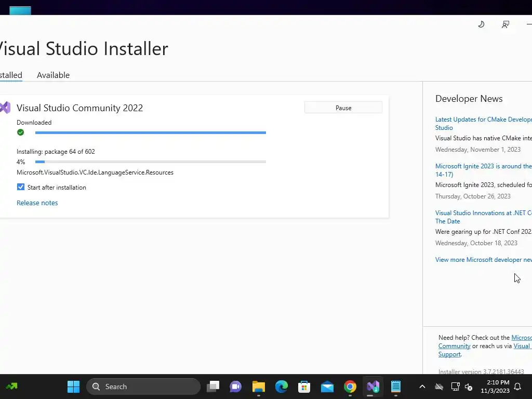Screen dimensions: 532x399
Task: Launch the Chat app from taskbar
Action: pyautogui.click(x=236, y=387)
